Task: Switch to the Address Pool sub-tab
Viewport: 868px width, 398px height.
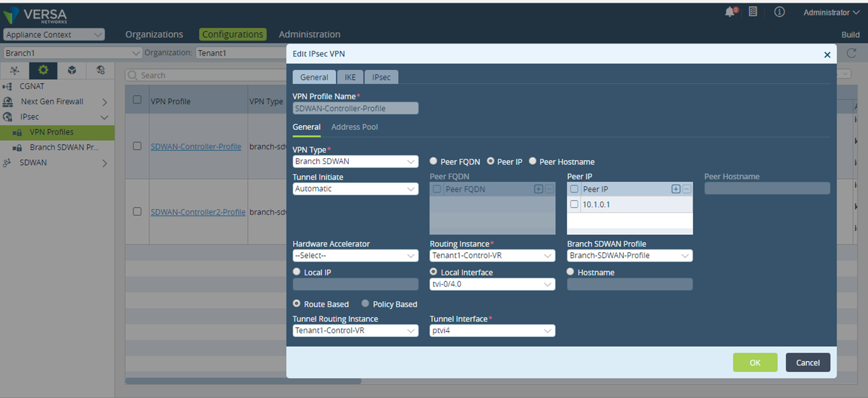Action: click(x=354, y=127)
